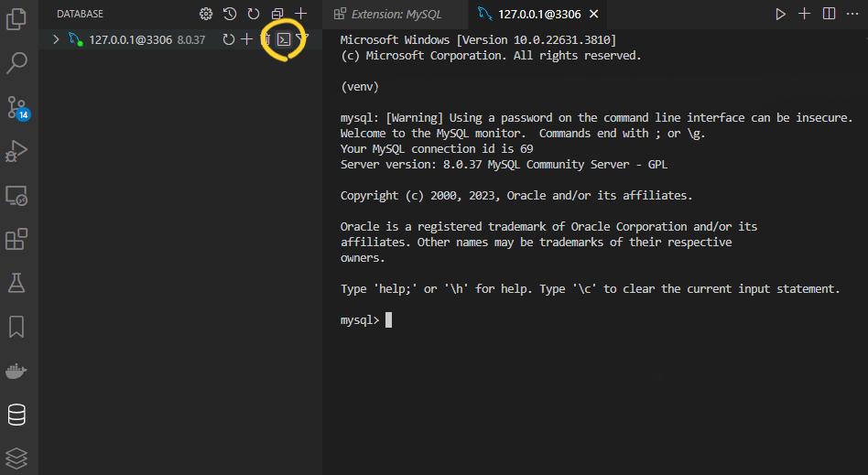The image size is (868, 475).
Task: Click the Run play button in editor toolbar
Action: coord(780,14)
